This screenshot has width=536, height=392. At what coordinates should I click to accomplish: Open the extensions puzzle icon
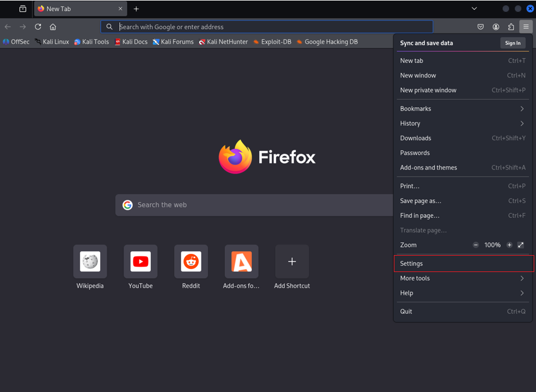click(511, 27)
